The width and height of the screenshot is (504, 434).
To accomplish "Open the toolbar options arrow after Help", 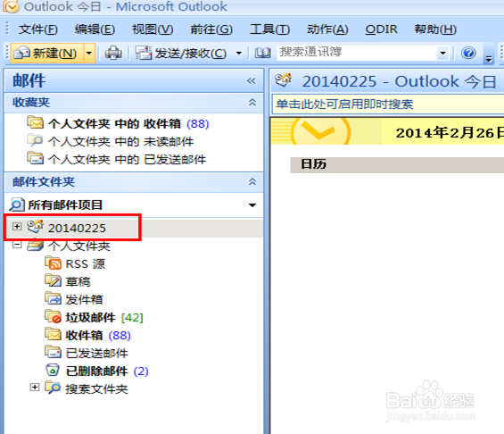I will 489,58.
